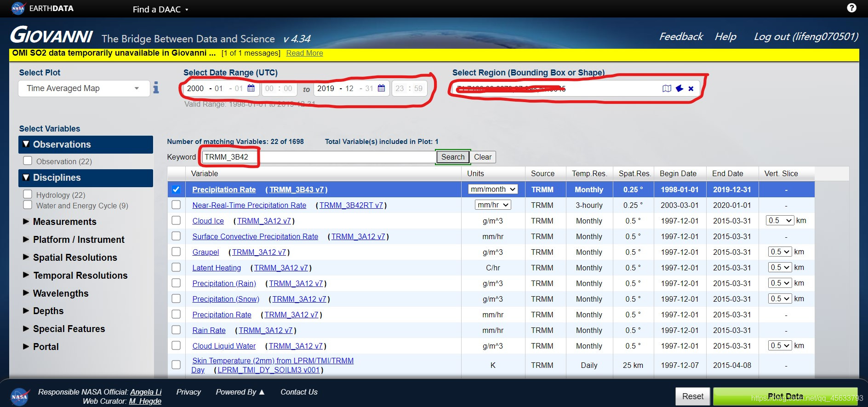Collapse the Disciplines facet section

(x=86, y=178)
